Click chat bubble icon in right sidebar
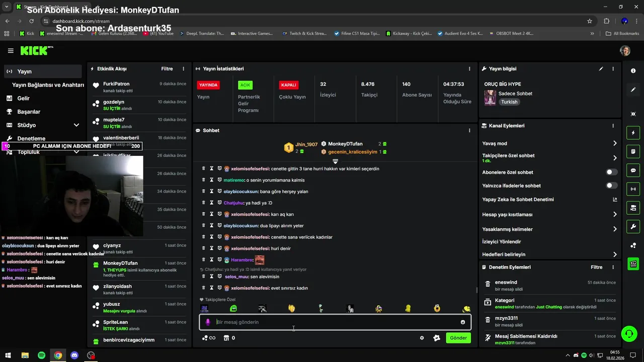Screen dimensions: 644x362 click(633, 170)
